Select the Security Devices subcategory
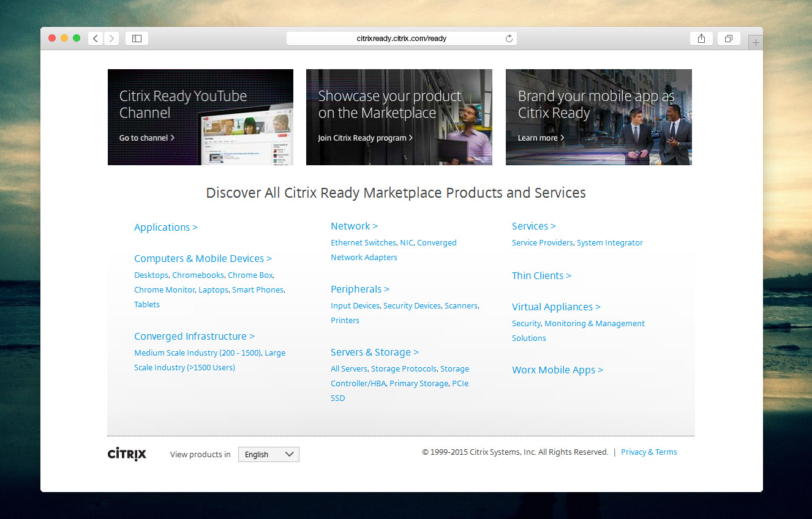Image resolution: width=812 pixels, height=519 pixels. point(412,305)
